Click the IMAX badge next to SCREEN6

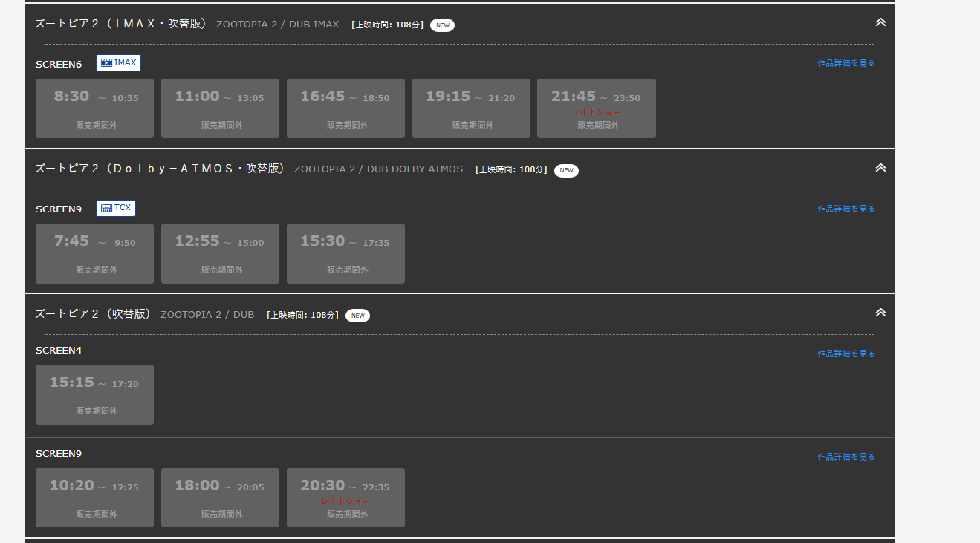point(118,63)
